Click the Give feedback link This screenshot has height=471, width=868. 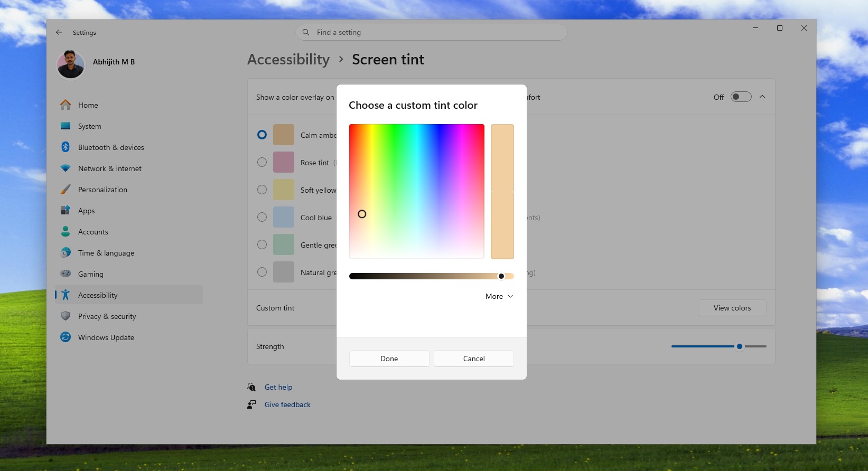click(287, 404)
